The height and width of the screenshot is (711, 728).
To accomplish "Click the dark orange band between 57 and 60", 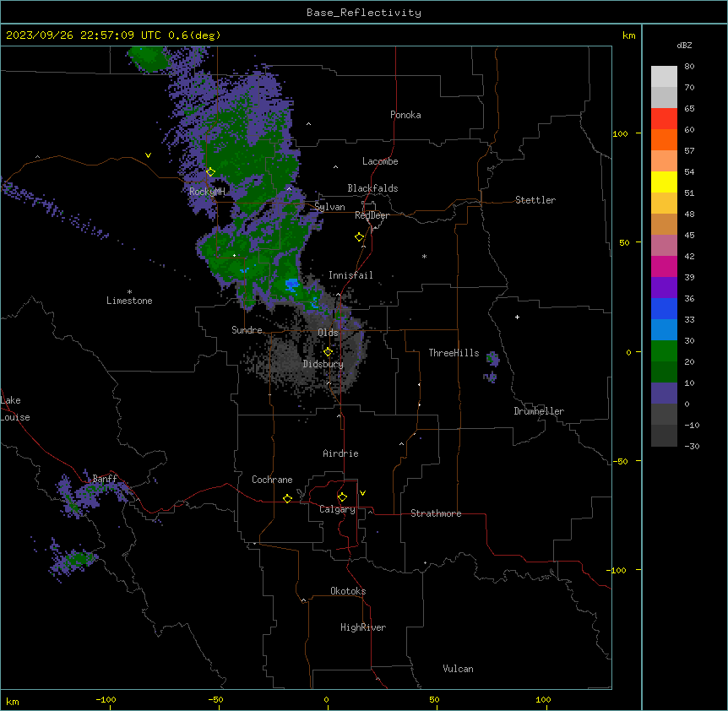I will coord(664,139).
